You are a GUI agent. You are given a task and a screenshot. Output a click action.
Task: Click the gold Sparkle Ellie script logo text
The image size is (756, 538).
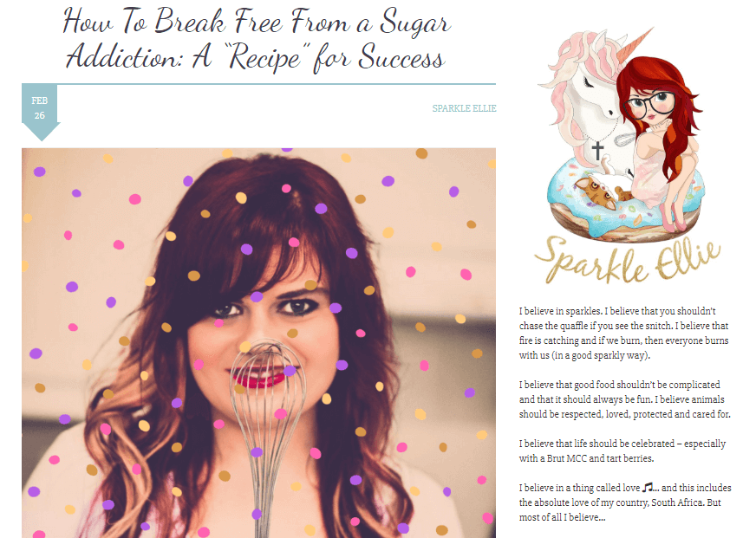[627, 260]
